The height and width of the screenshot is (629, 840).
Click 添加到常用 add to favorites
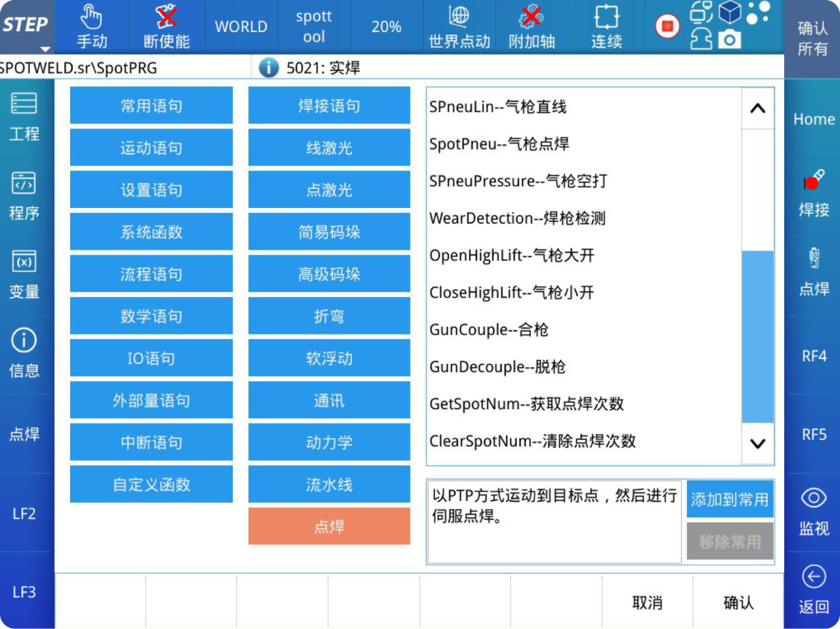click(730, 500)
